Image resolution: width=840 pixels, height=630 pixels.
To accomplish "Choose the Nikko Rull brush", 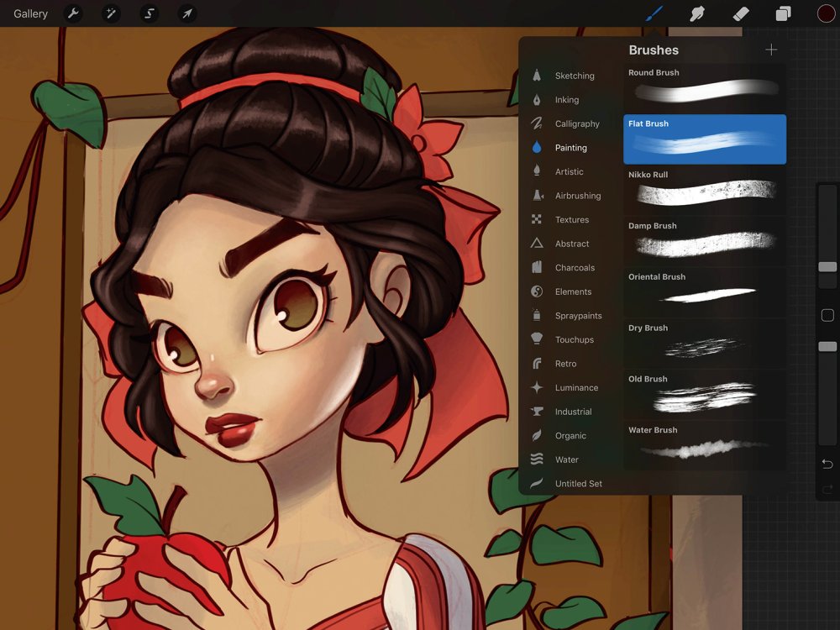I will [x=705, y=190].
